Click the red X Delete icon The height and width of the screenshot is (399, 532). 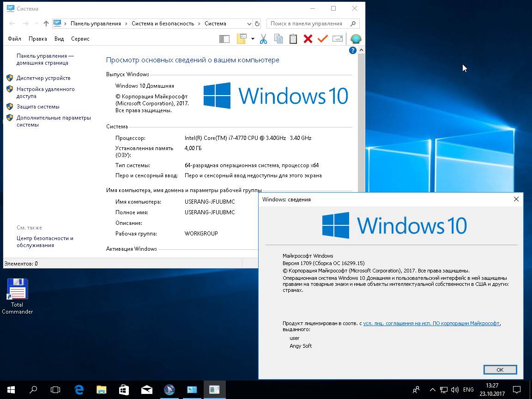308,39
